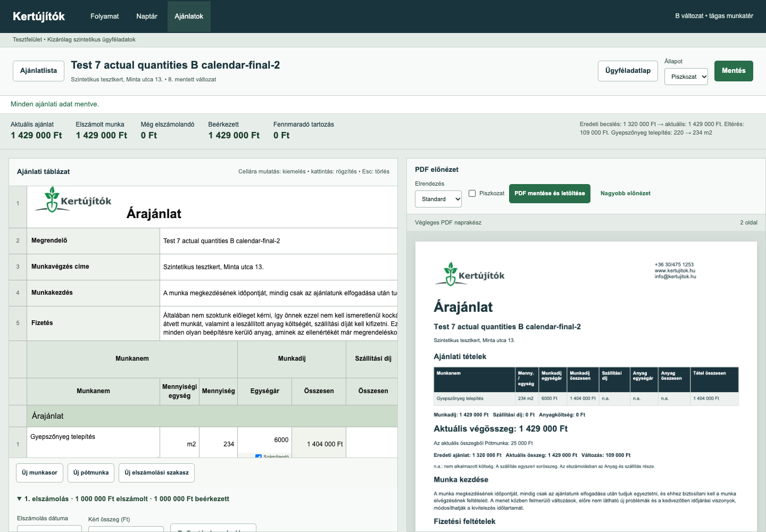Go back to Ajánlatlista
The image size is (766, 532).
(38, 71)
